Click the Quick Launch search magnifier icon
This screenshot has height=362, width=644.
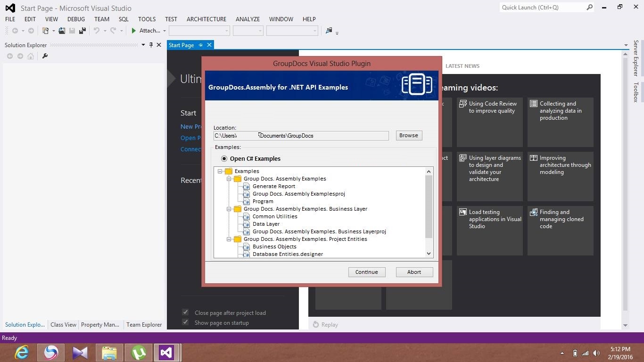tap(589, 7)
